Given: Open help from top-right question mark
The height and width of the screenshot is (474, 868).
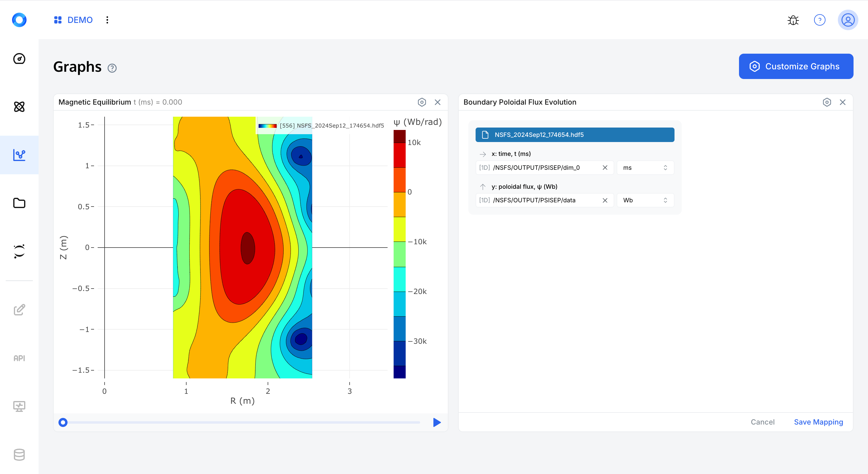Looking at the screenshot, I should pyautogui.click(x=819, y=20).
